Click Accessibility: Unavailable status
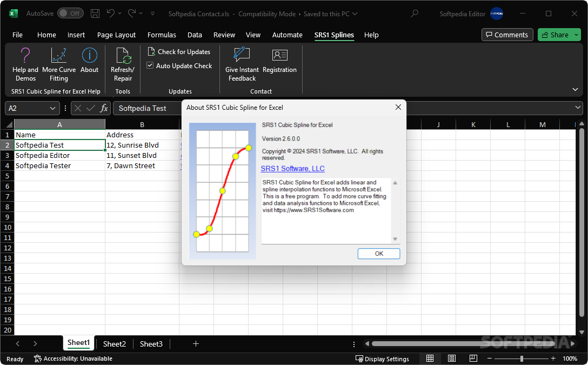The width and height of the screenshot is (588, 365). 73,359
